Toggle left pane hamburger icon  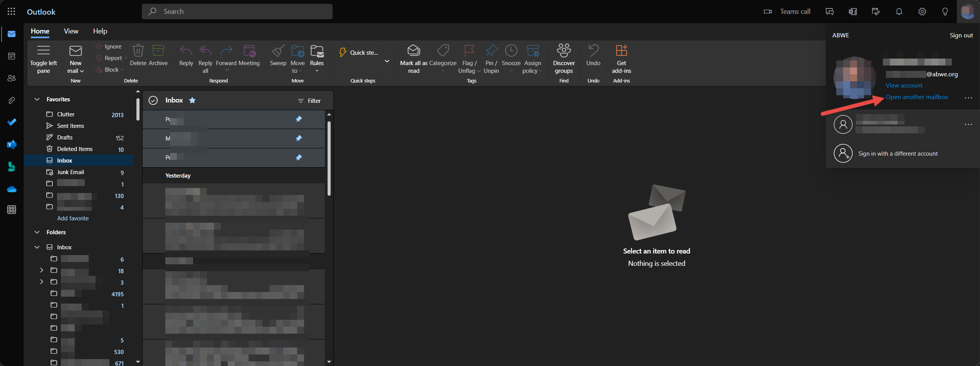[44, 50]
